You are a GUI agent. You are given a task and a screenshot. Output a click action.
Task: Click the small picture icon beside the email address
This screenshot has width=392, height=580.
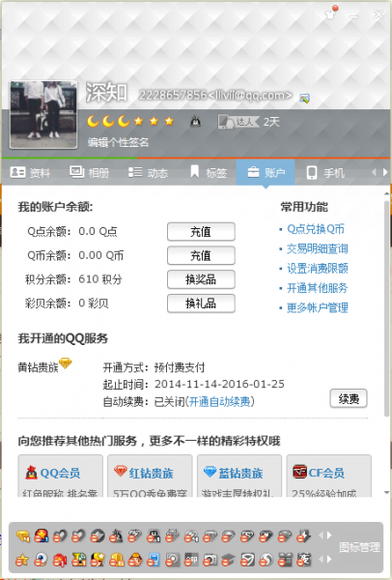pyautogui.click(x=304, y=99)
